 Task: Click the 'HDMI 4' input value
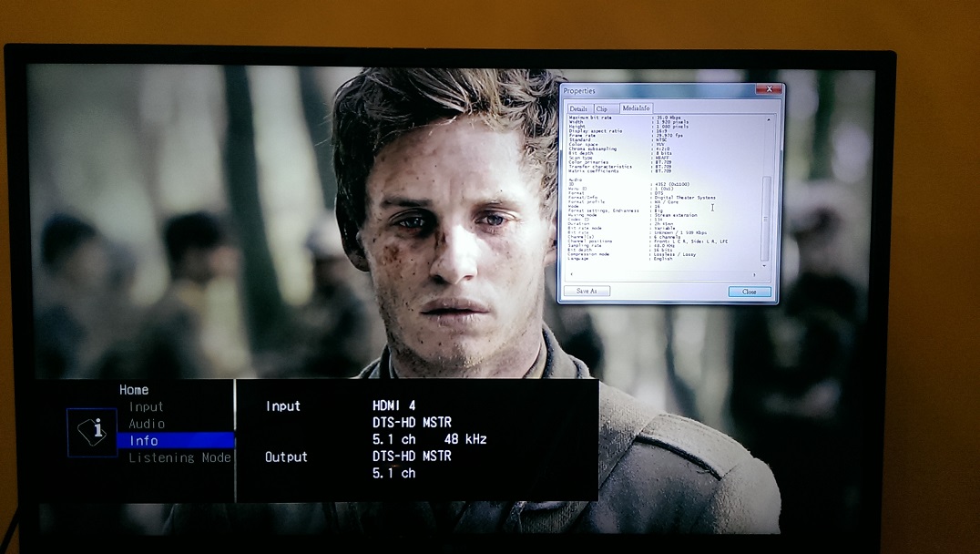393,405
